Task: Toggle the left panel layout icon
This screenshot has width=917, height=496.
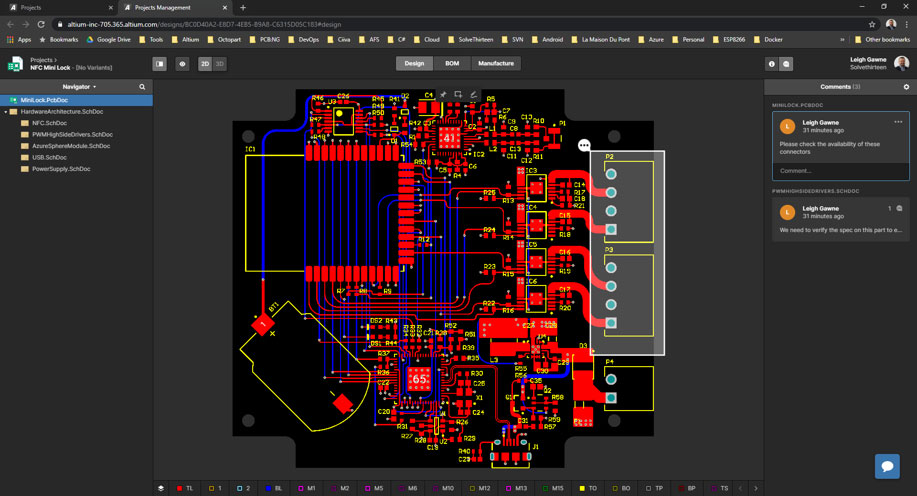Action: tap(160, 64)
